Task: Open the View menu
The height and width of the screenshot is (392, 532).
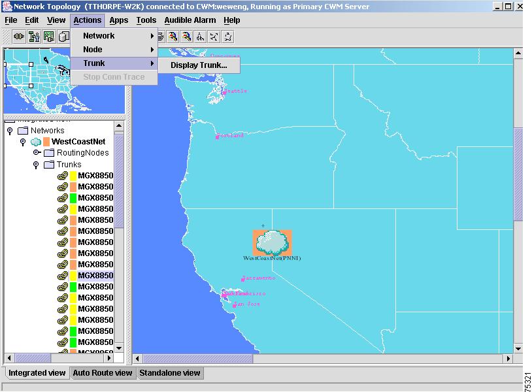Action: tap(56, 20)
